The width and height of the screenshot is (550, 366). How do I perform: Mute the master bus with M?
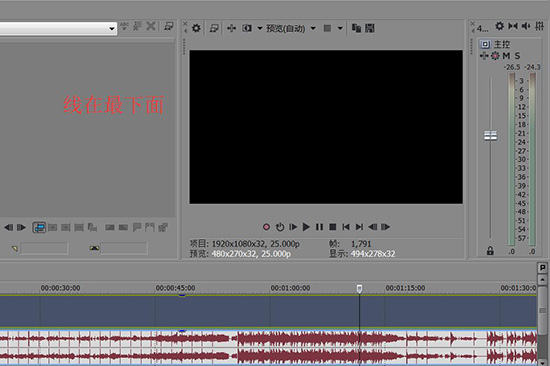[x=506, y=56]
